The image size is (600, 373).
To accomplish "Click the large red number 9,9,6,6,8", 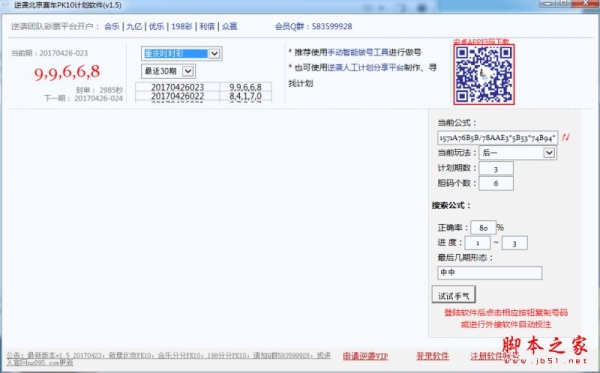I will (x=67, y=72).
